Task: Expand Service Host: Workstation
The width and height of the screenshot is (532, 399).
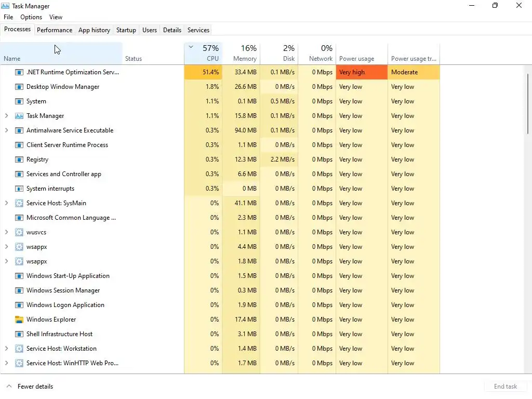Action: click(x=6, y=349)
